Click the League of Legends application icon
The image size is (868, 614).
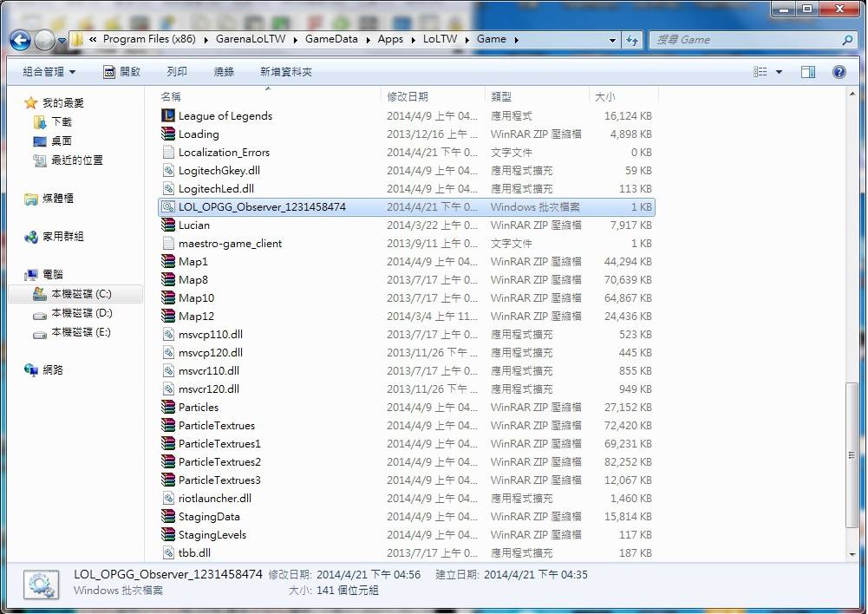tap(167, 115)
